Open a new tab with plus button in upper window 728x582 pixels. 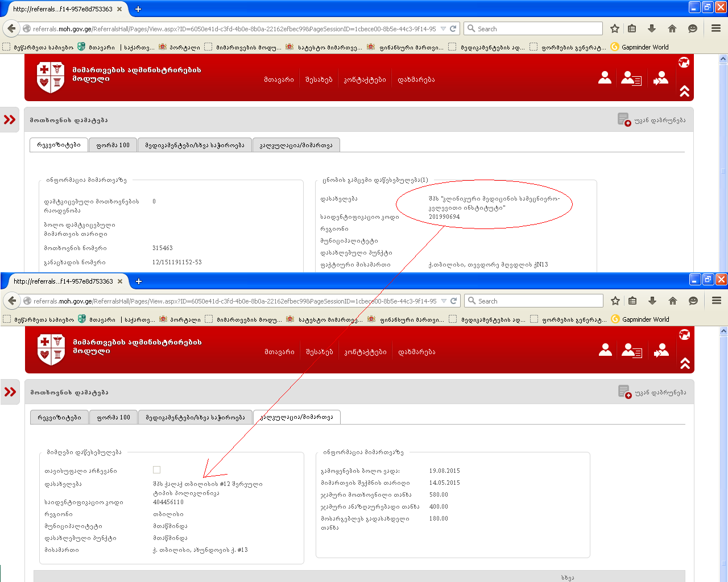coord(138,9)
